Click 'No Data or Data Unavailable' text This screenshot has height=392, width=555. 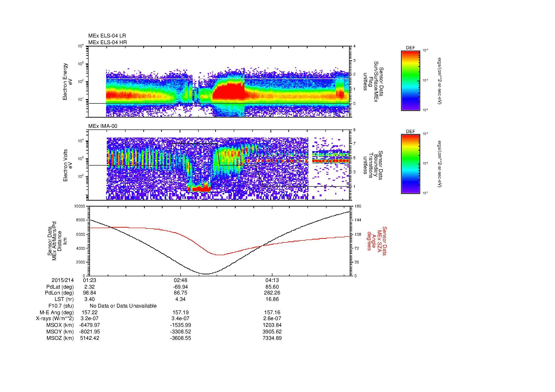(123, 306)
